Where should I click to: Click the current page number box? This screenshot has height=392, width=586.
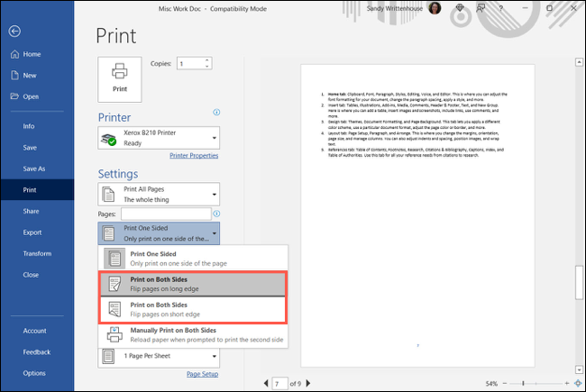(279, 383)
